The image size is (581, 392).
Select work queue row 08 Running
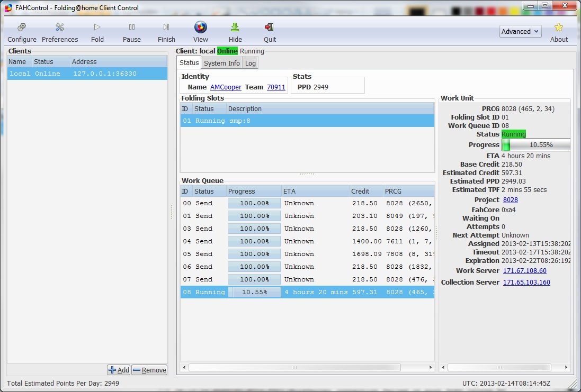307,292
